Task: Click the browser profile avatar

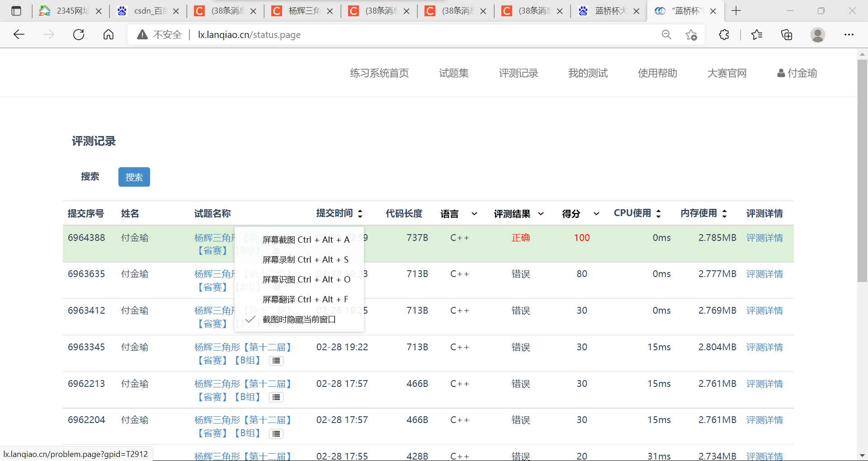Action: tap(818, 34)
